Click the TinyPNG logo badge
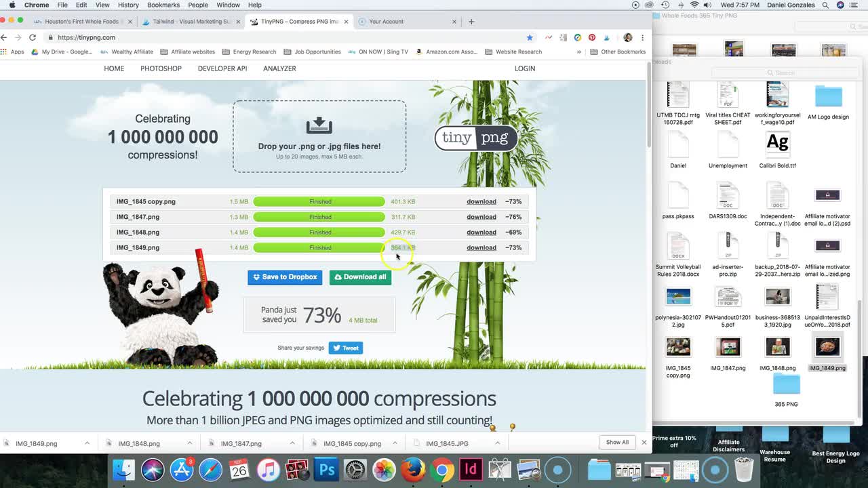Viewport: 868px width, 488px height. point(475,138)
